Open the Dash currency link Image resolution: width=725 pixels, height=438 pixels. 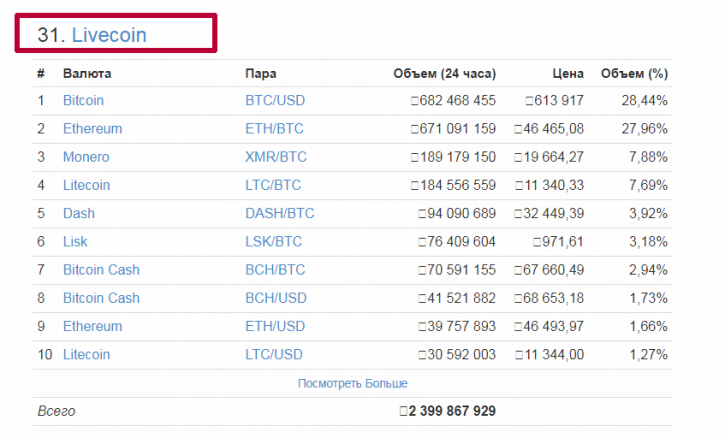tap(79, 213)
